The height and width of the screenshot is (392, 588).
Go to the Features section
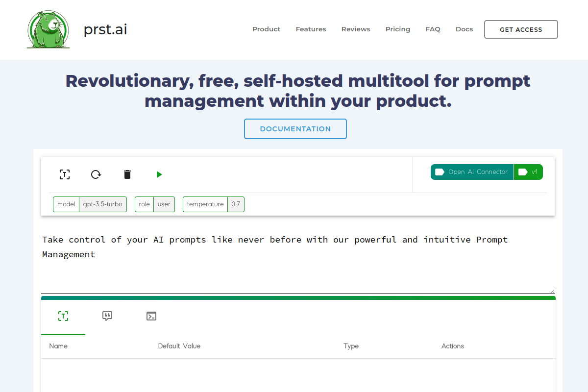click(x=311, y=29)
